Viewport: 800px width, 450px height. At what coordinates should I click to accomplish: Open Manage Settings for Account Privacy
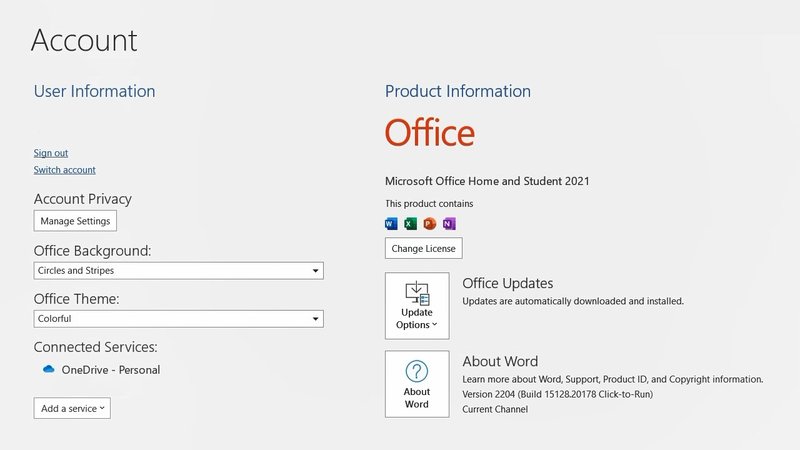point(75,221)
